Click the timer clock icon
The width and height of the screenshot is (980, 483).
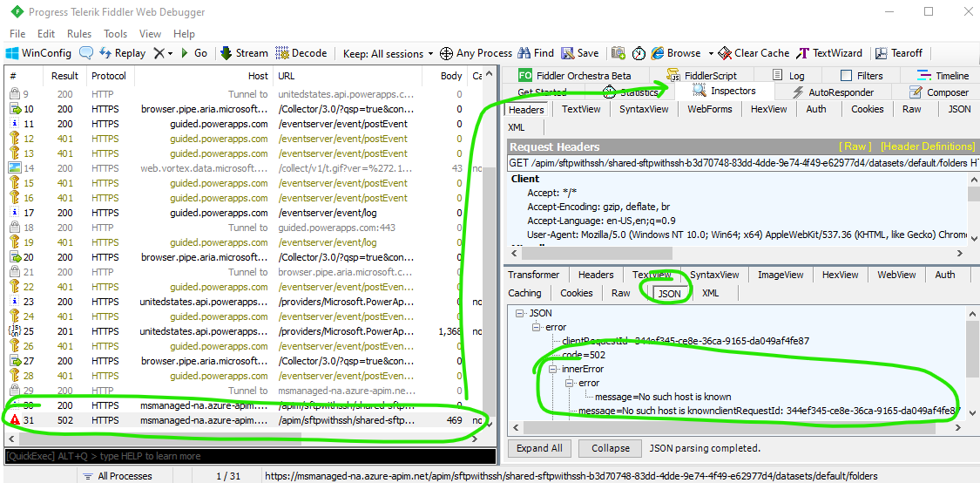coord(639,53)
